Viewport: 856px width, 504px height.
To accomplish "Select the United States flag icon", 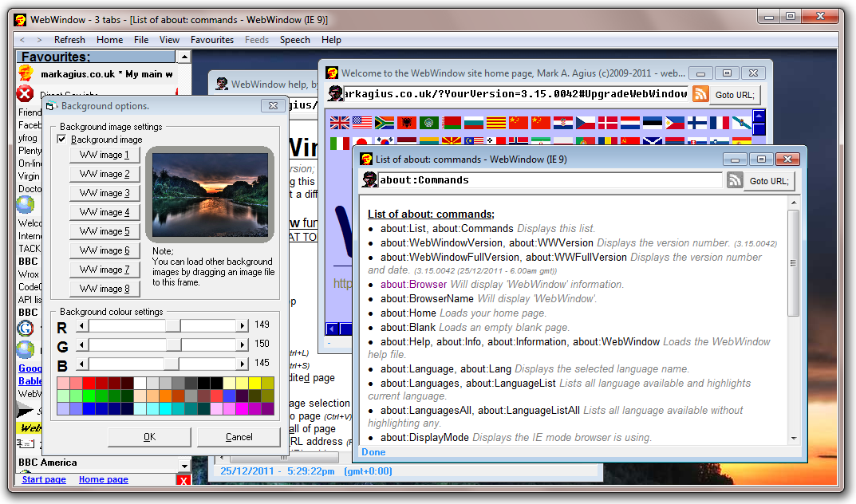I will click(361, 122).
